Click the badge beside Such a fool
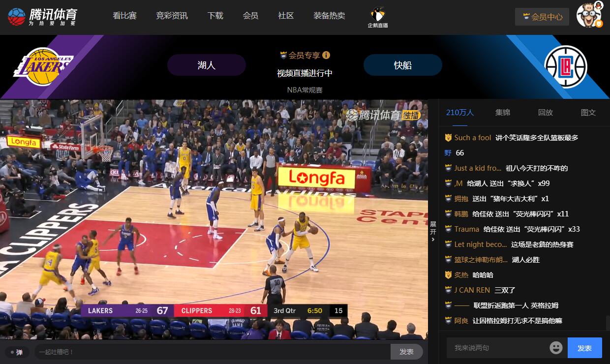Screen dimensions: 610x364 point(448,138)
